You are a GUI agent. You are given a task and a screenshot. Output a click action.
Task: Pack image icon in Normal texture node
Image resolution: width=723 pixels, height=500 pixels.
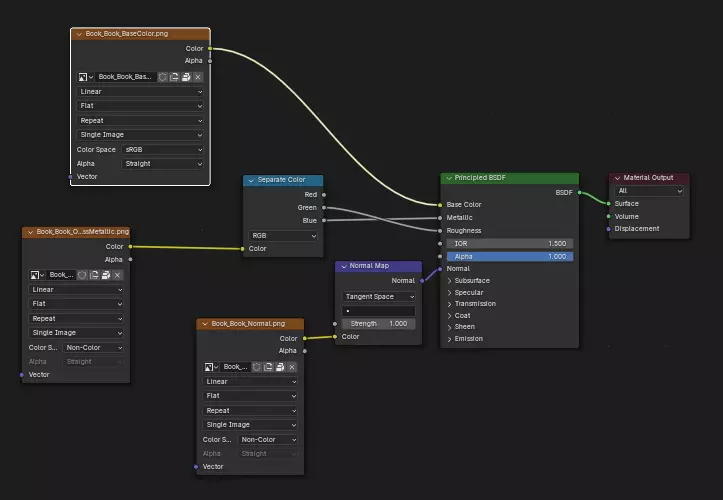click(x=280, y=367)
